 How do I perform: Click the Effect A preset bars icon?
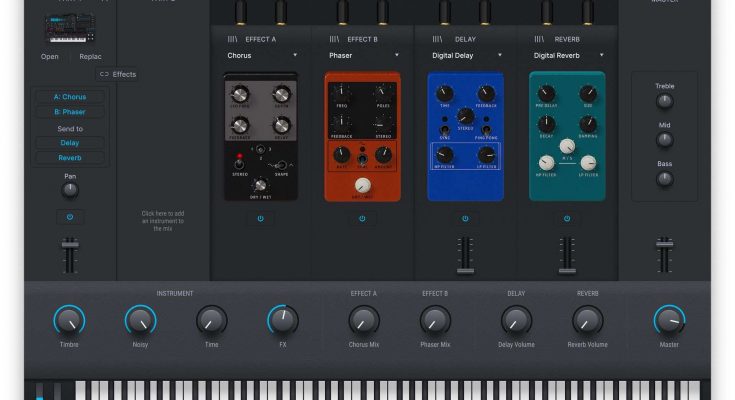tap(232, 39)
